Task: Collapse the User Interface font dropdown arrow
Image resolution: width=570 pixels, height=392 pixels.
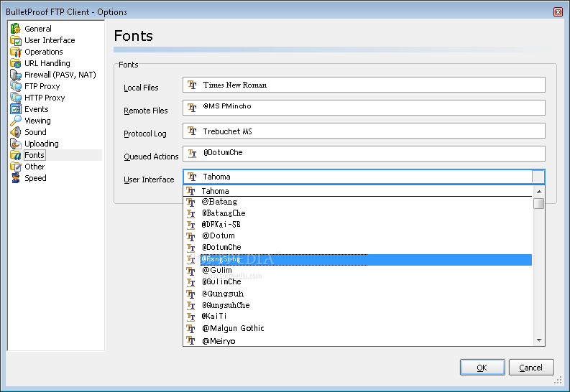Action: point(538,177)
